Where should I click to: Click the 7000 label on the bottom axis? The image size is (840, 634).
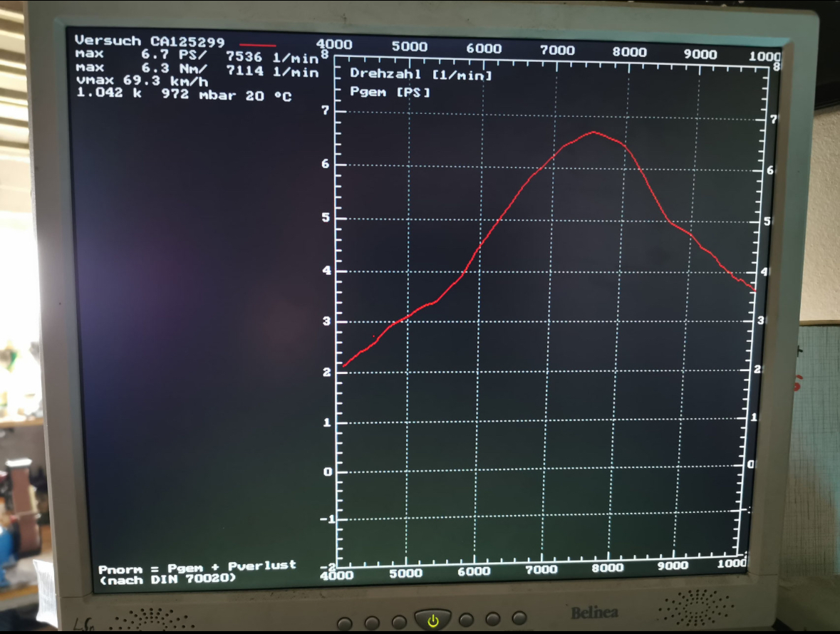[541, 570]
